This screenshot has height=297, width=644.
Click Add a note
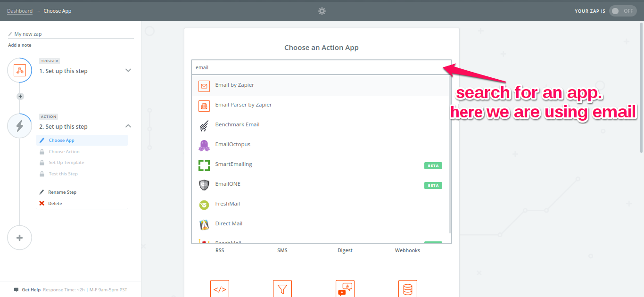[20, 45]
